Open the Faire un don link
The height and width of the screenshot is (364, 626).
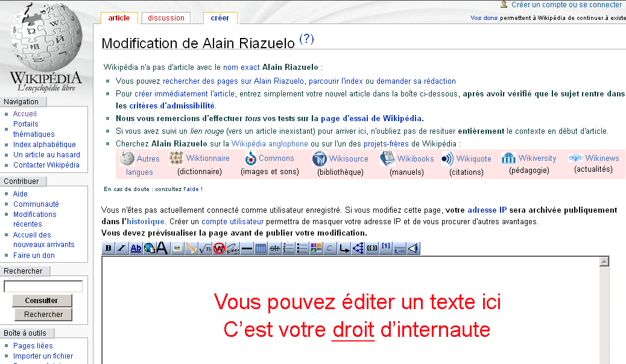click(x=34, y=256)
